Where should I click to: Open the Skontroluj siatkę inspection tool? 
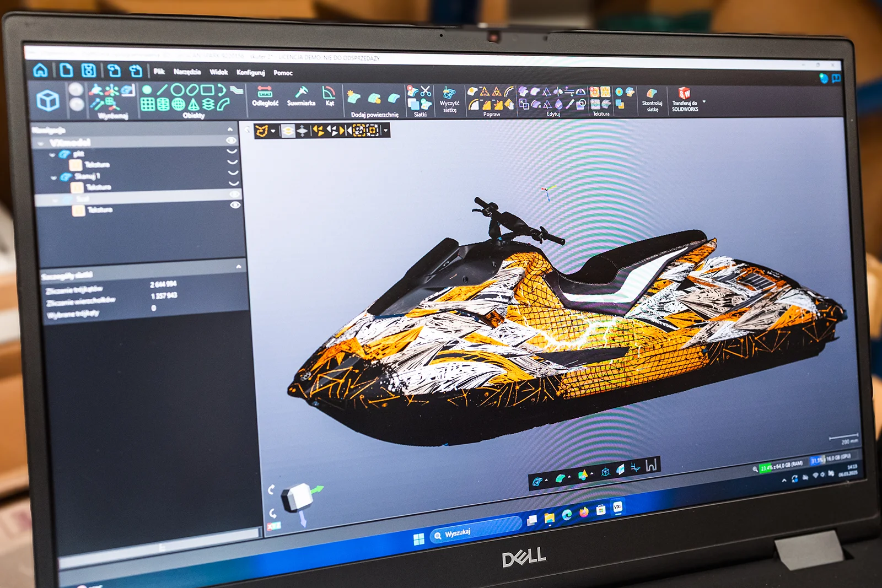[651, 94]
